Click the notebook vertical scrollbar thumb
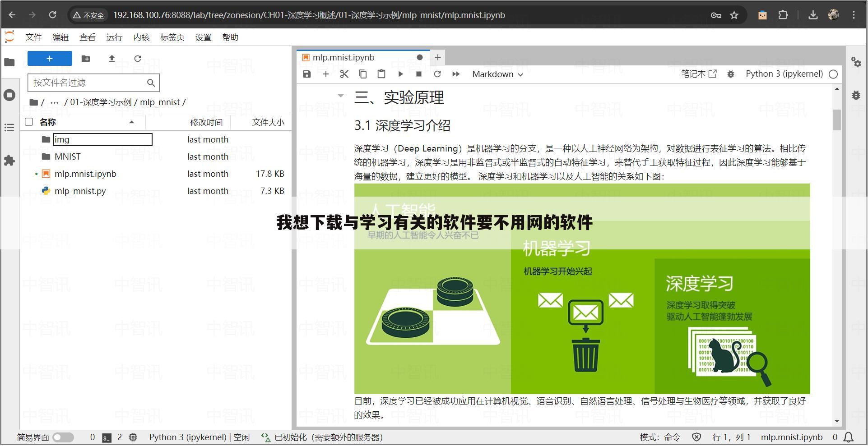Image resolution: width=868 pixels, height=446 pixels. (837, 120)
